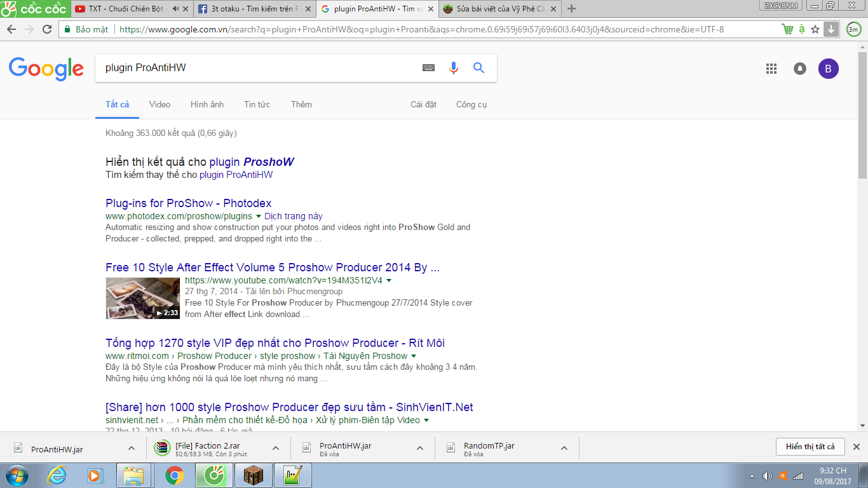Expand options for RandomTP.jar download
The width and height of the screenshot is (868, 488).
564,448
